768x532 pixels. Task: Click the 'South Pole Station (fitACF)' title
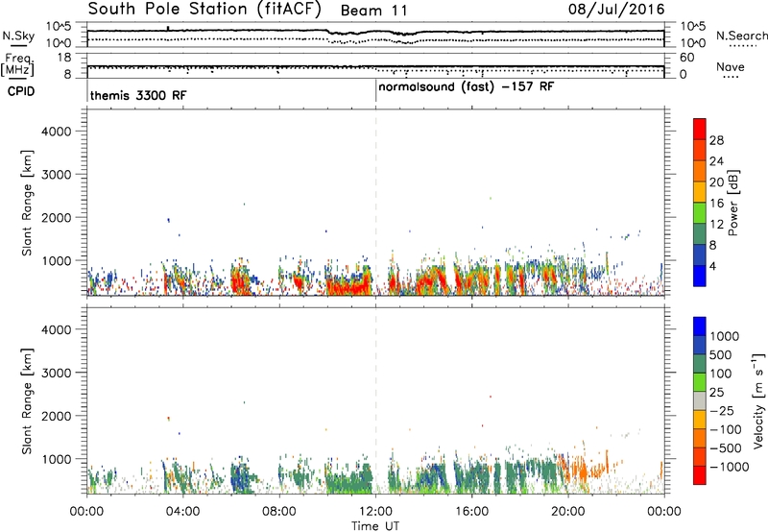click(204, 10)
